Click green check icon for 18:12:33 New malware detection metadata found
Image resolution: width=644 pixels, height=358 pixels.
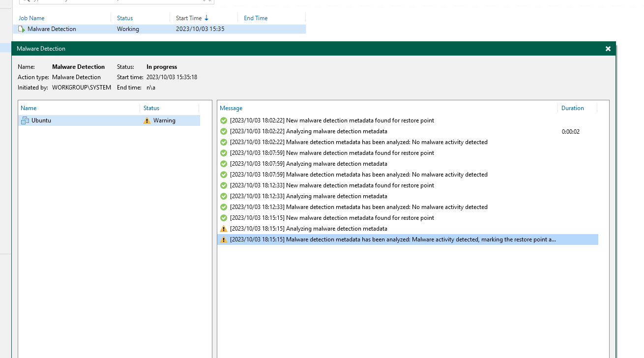(224, 185)
